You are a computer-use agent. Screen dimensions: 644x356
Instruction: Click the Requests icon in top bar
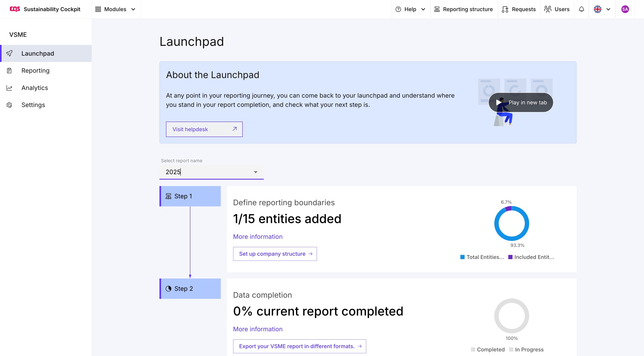click(505, 9)
